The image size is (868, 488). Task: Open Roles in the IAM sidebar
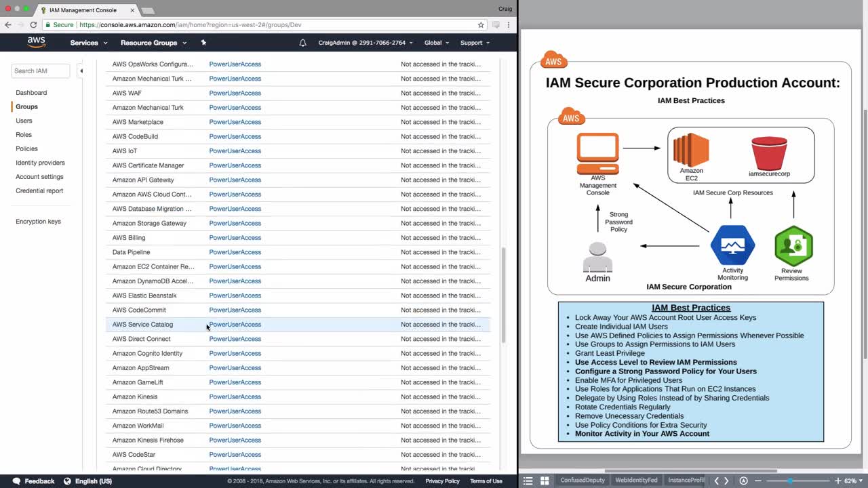click(x=24, y=135)
